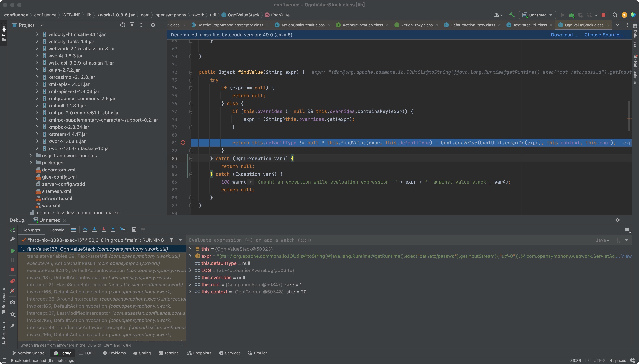The width and height of the screenshot is (639, 364).
Task: Click the Run to Cursor icon
Action: pyautogui.click(x=122, y=230)
